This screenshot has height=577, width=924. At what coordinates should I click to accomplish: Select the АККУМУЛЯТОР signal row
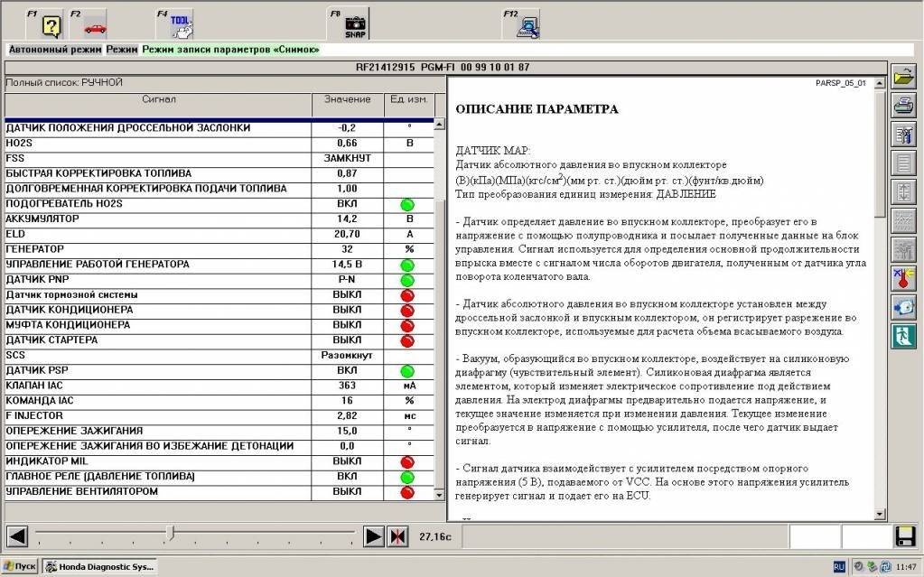point(219,219)
